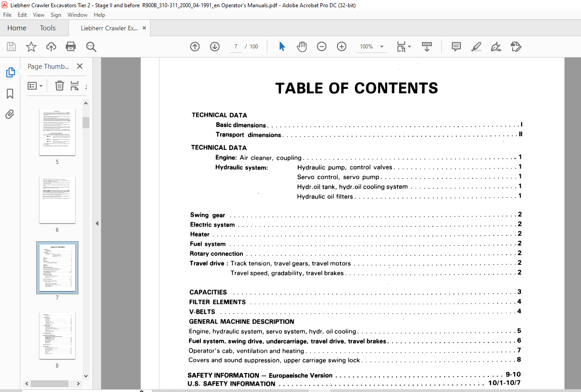Toggle the scrolling mode keyboard icon
Viewport: 581px width, 392px height.
point(427,47)
